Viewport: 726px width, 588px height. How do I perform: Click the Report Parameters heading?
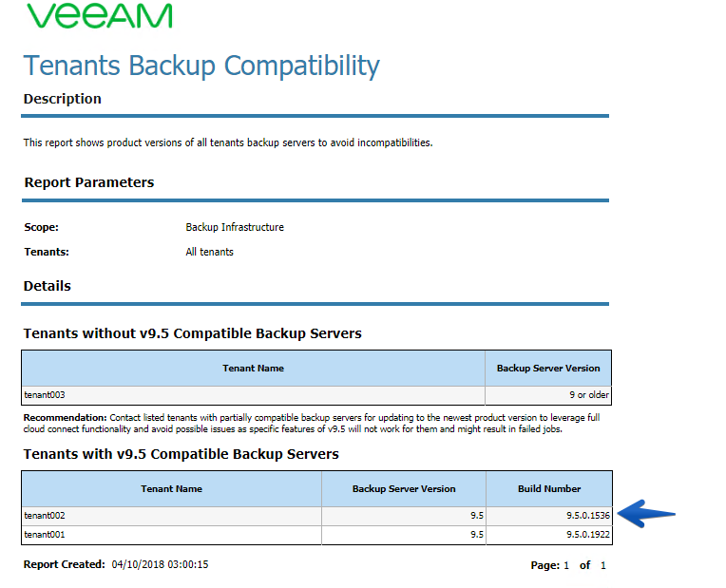point(89,182)
